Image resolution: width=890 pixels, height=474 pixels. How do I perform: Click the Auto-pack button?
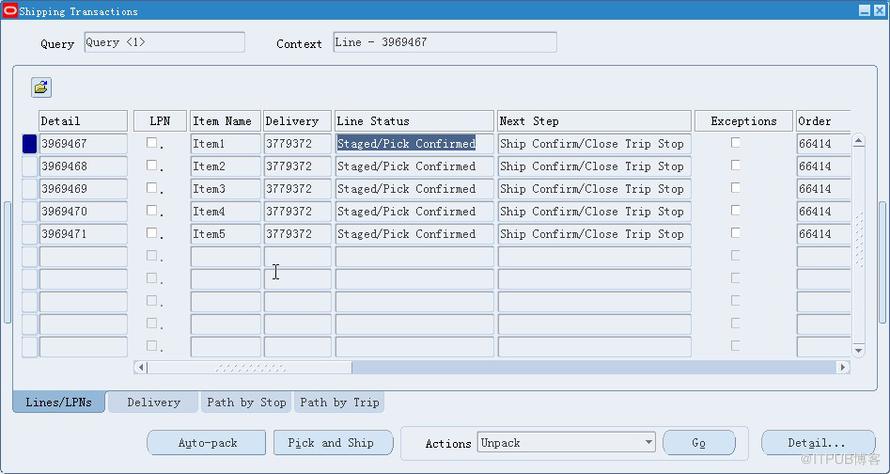(x=207, y=443)
